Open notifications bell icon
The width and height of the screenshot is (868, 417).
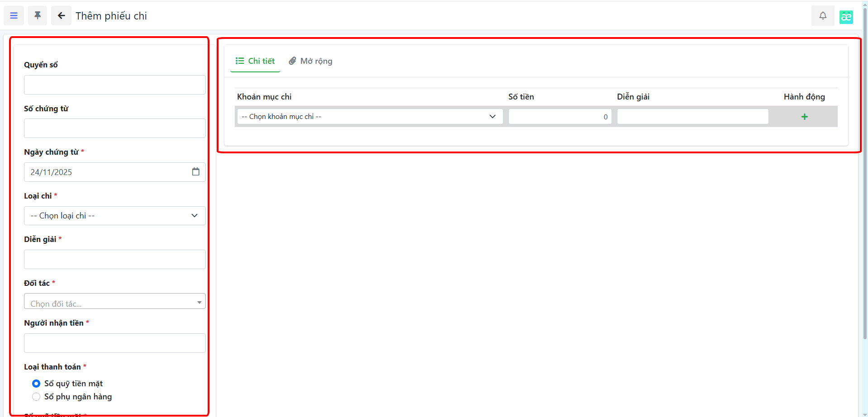tap(822, 16)
